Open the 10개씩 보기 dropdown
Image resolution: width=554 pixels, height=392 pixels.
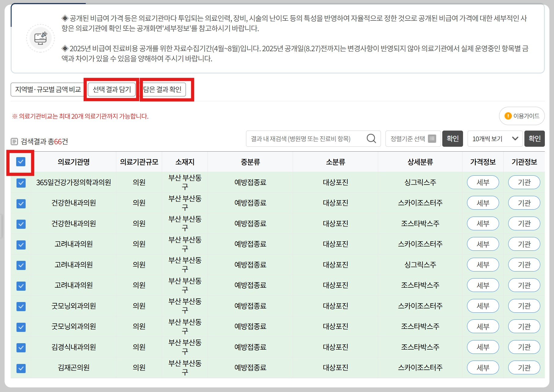click(x=494, y=138)
